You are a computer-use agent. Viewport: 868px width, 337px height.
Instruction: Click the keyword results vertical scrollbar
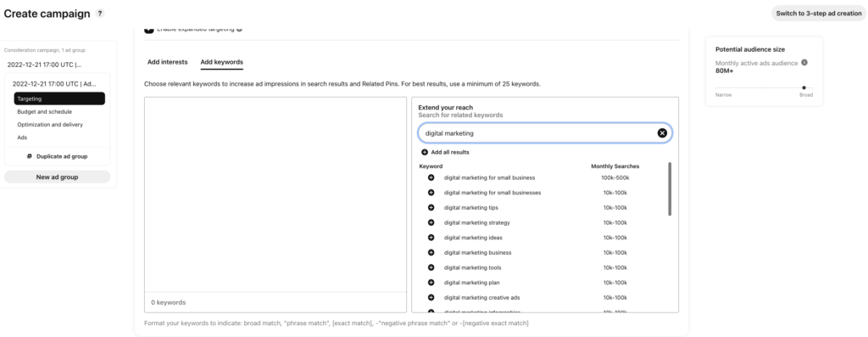(670, 188)
